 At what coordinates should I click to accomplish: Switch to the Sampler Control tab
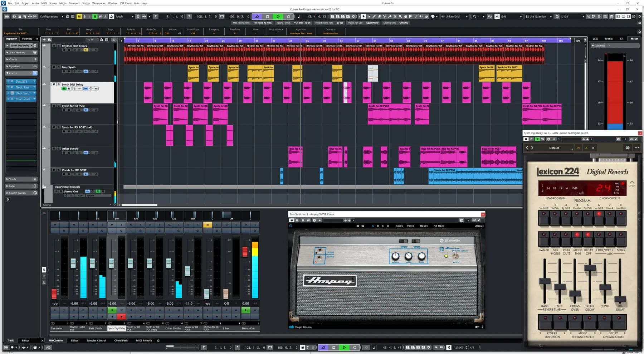click(96, 340)
